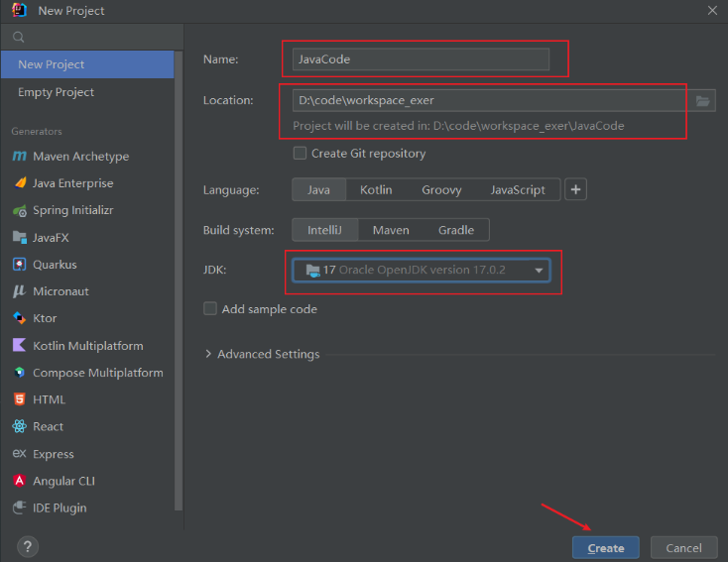This screenshot has height=562, width=728.
Task: Close the New Project dialog
Action: [712, 10]
